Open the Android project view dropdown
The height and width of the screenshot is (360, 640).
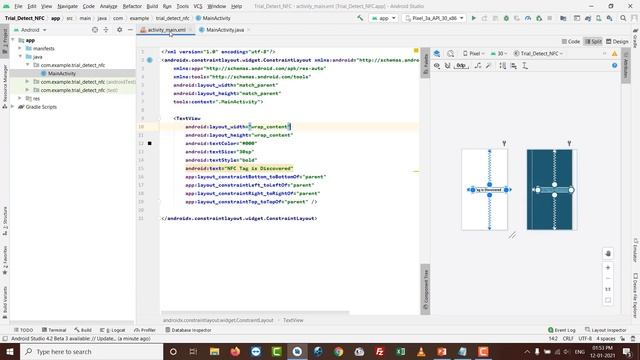(30, 30)
